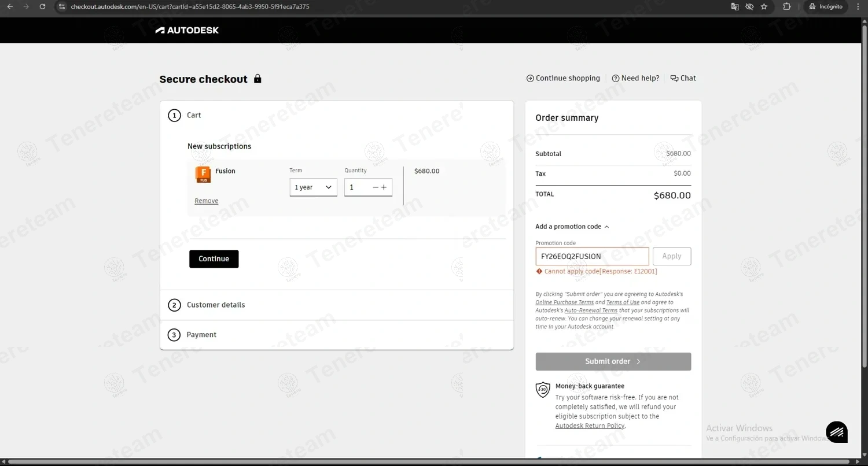Open the Term dropdown showing 1 year
Screen dimensions: 868x466
(313, 187)
